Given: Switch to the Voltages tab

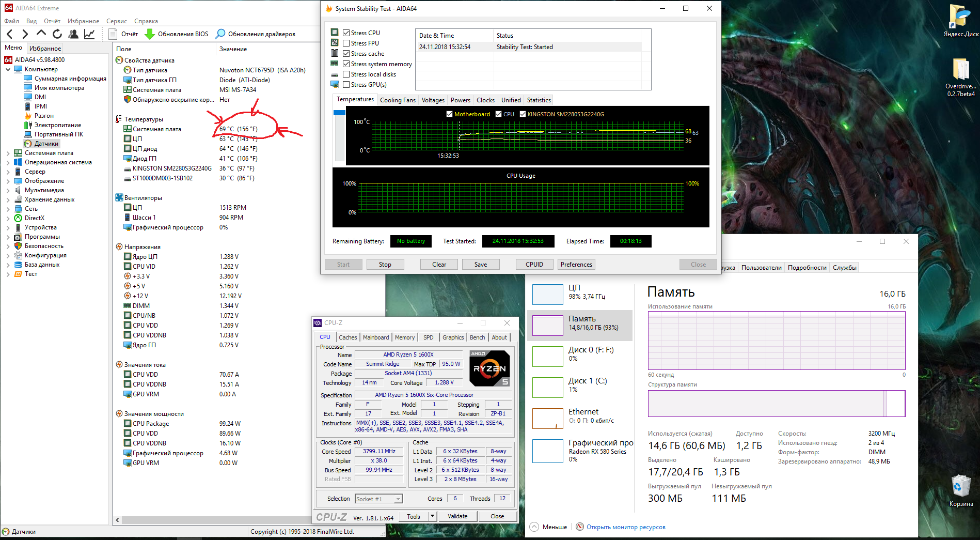Looking at the screenshot, I should [433, 100].
